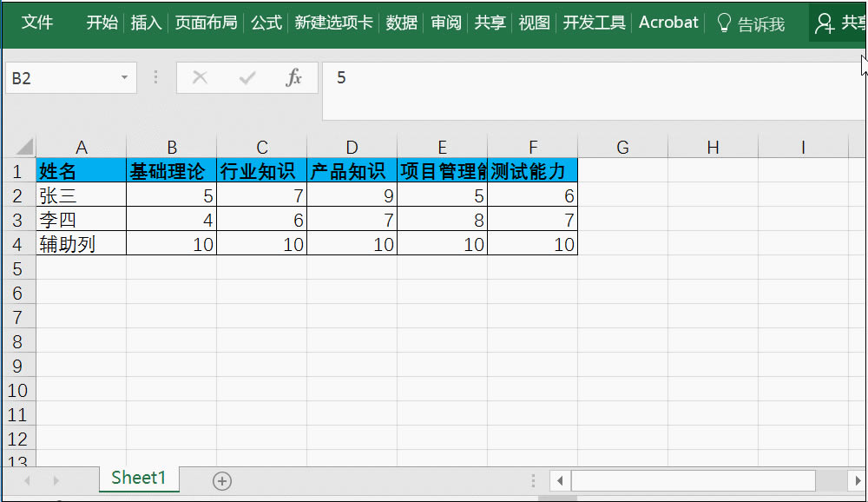Open the 数据 ribbon tab

pyautogui.click(x=401, y=23)
